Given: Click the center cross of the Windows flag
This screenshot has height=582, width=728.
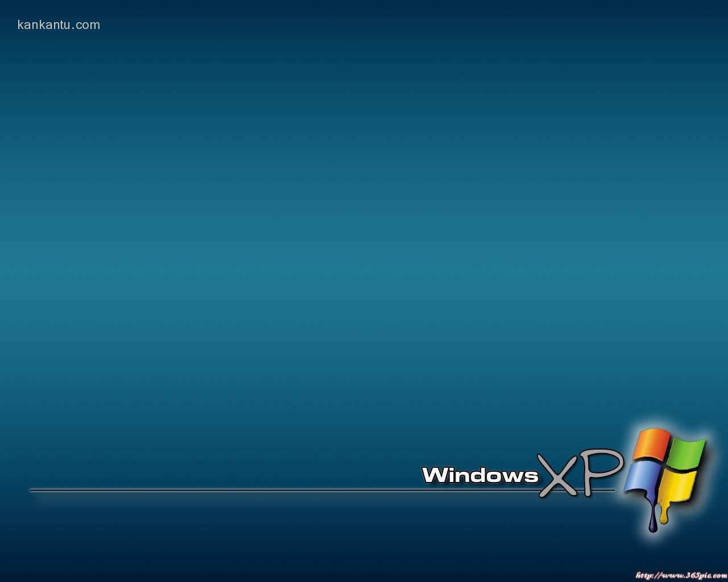Looking at the screenshot, I should click(x=664, y=466).
